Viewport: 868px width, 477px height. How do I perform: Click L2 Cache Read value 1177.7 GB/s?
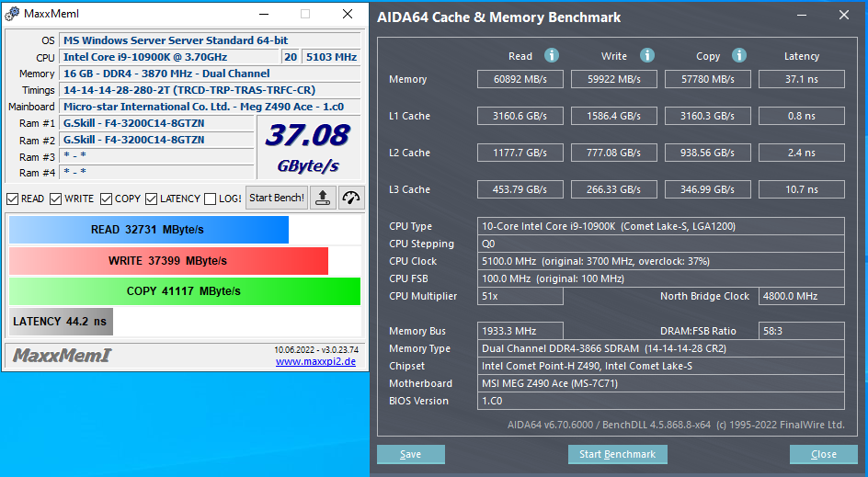click(x=520, y=153)
